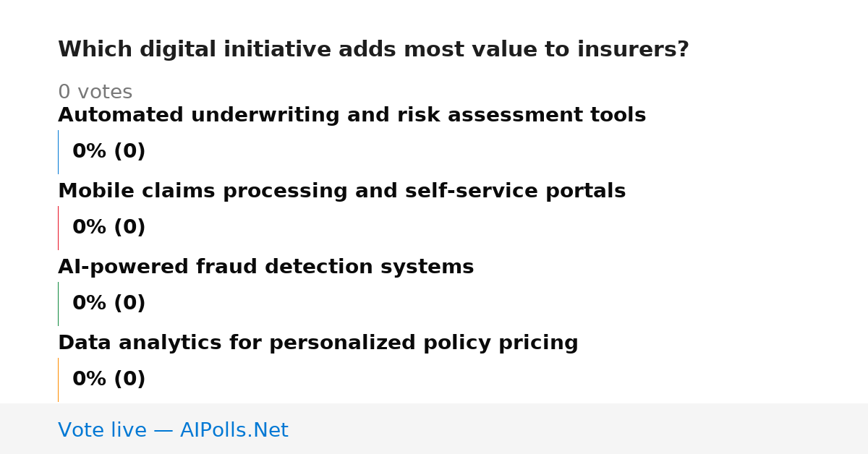Click the red bar for mobile claims

coord(58,228)
